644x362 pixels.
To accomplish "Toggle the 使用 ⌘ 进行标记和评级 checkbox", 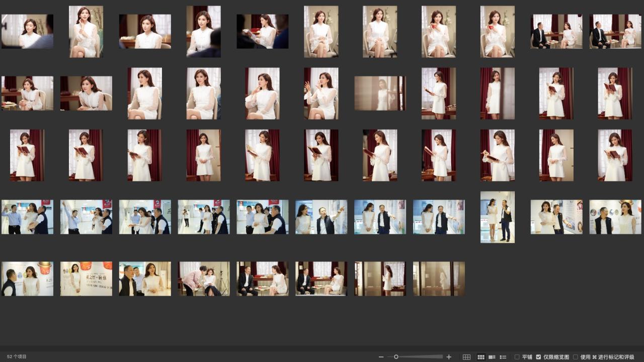I will click(576, 357).
